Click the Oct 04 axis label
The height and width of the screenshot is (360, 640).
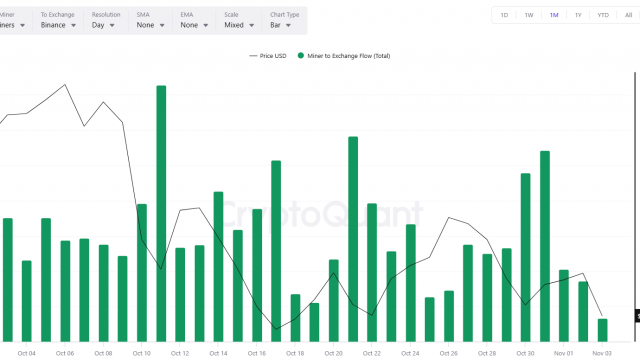click(27, 353)
